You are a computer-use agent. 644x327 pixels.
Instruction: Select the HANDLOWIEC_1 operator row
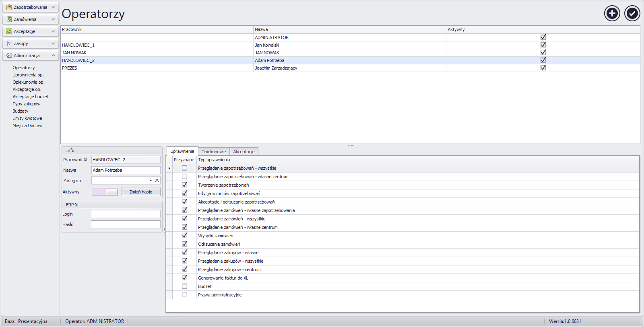(350, 45)
